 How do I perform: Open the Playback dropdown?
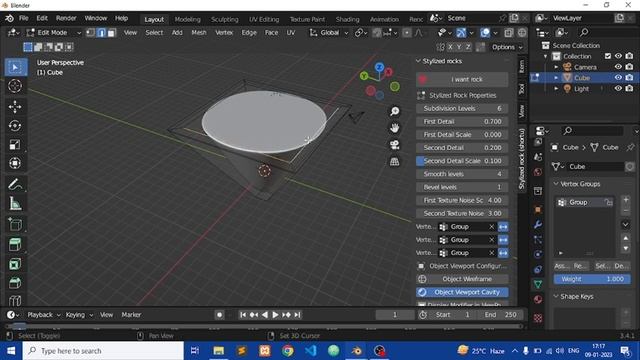point(44,315)
